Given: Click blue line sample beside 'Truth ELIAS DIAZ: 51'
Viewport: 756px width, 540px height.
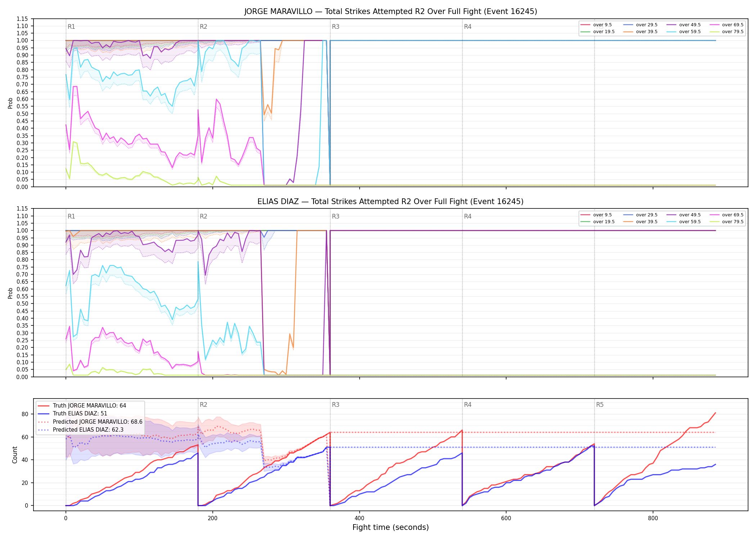Looking at the screenshot, I should [x=44, y=414].
